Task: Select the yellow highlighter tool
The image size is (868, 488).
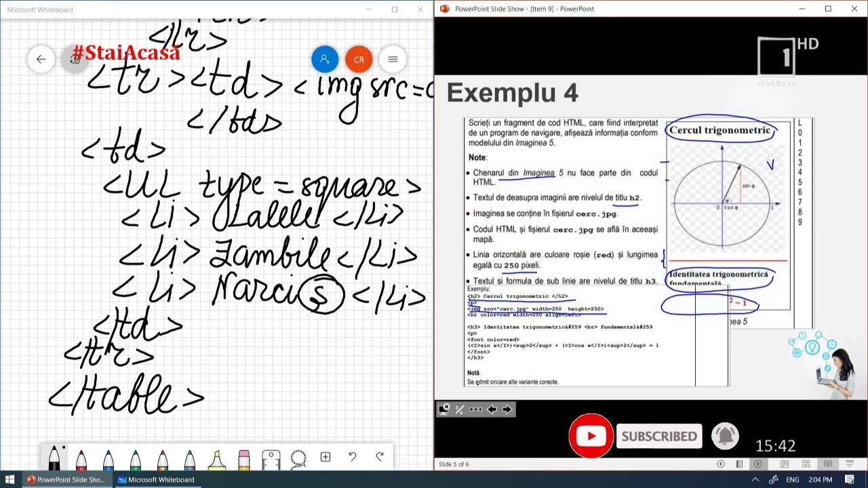Action: tap(217, 460)
